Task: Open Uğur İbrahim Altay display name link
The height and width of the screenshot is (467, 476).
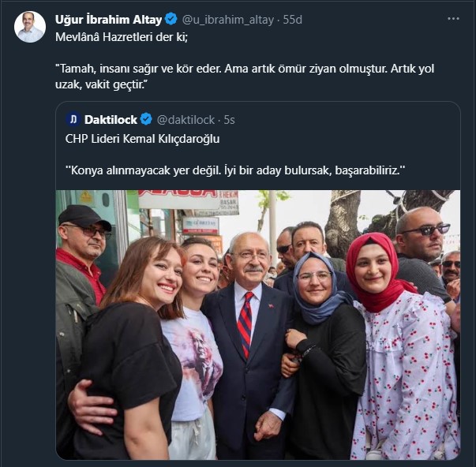Action: pos(108,20)
